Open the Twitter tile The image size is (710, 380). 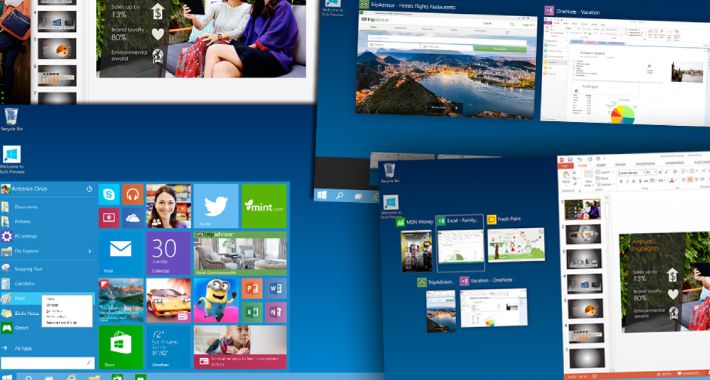[x=216, y=206]
